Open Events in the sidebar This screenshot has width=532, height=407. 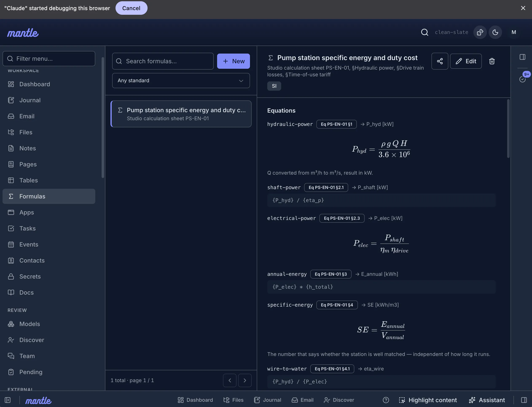pyautogui.click(x=49, y=244)
